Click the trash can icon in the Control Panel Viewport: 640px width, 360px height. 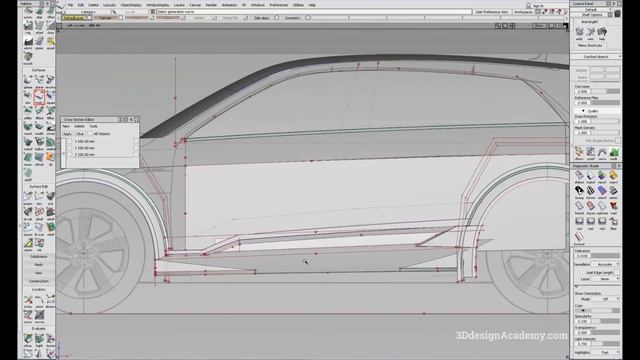[618, 13]
